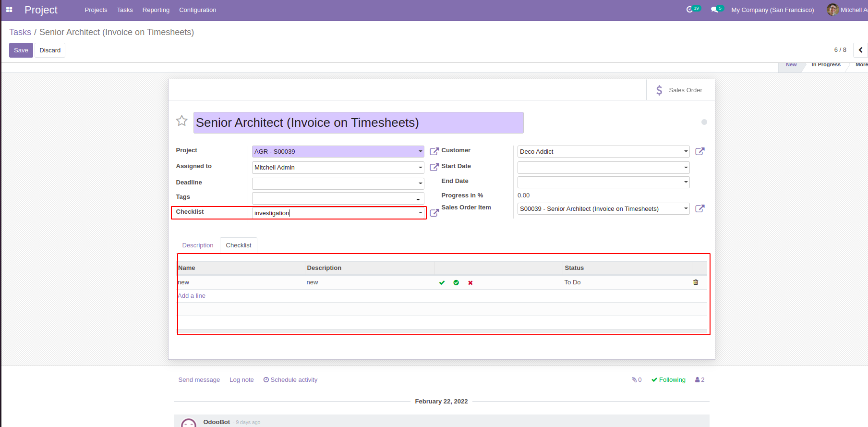Open the Tasks menu
The image size is (868, 427).
click(125, 10)
